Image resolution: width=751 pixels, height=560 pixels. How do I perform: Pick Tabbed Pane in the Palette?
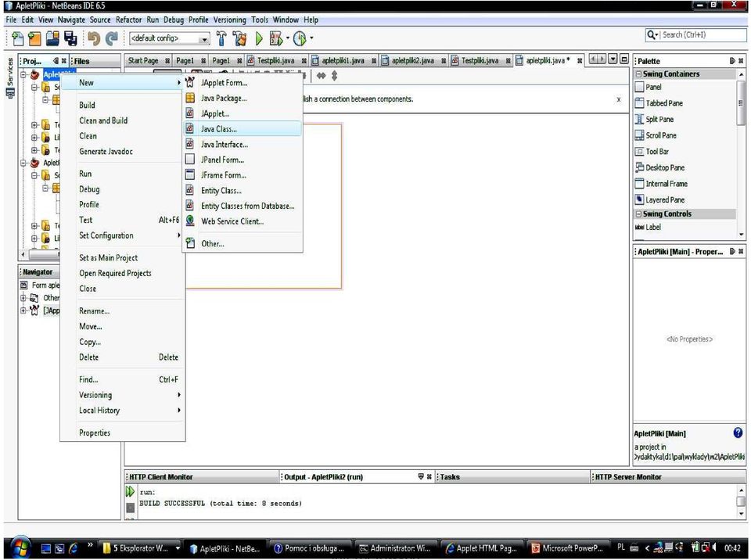659,103
